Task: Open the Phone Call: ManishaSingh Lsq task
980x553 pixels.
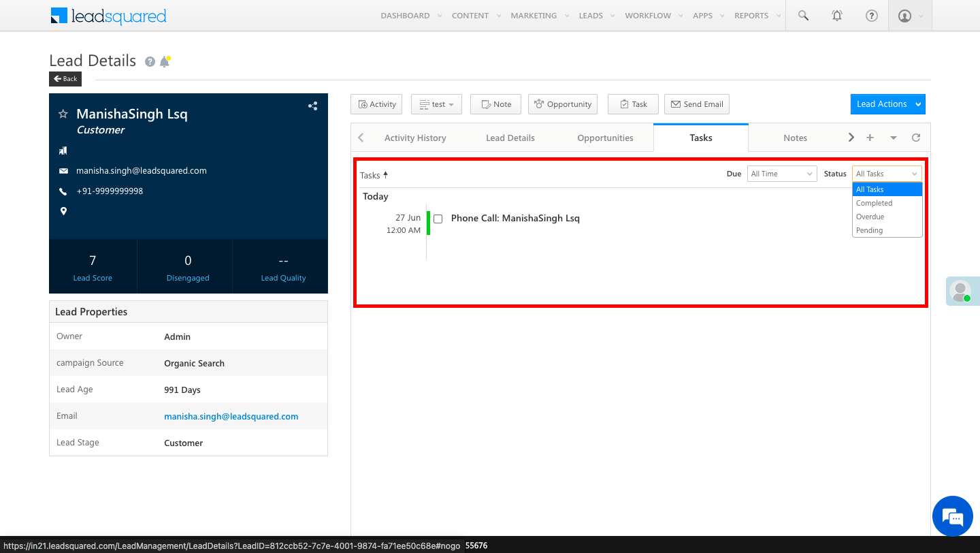Action: point(515,219)
